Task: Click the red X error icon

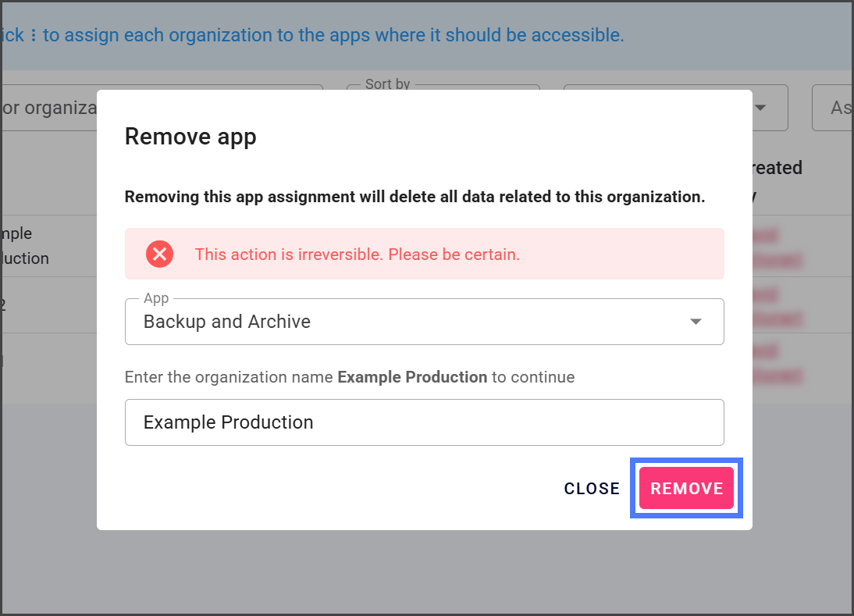Action: 159,254
